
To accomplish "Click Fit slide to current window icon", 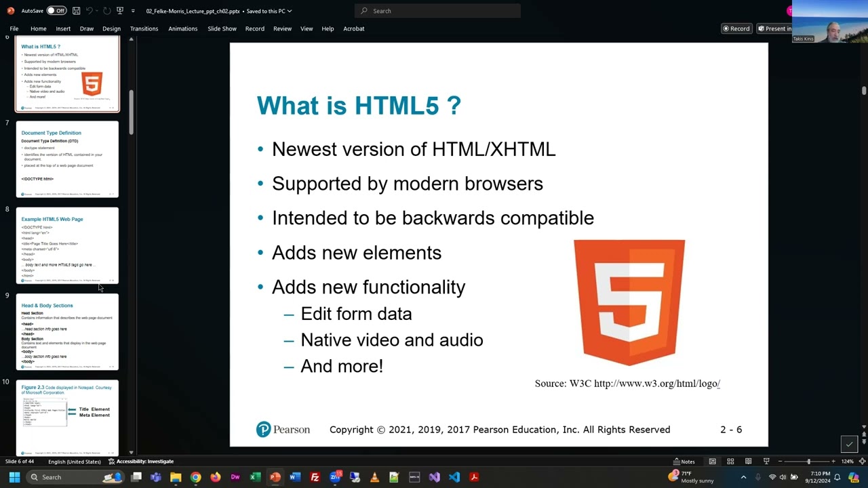I will pos(861,462).
